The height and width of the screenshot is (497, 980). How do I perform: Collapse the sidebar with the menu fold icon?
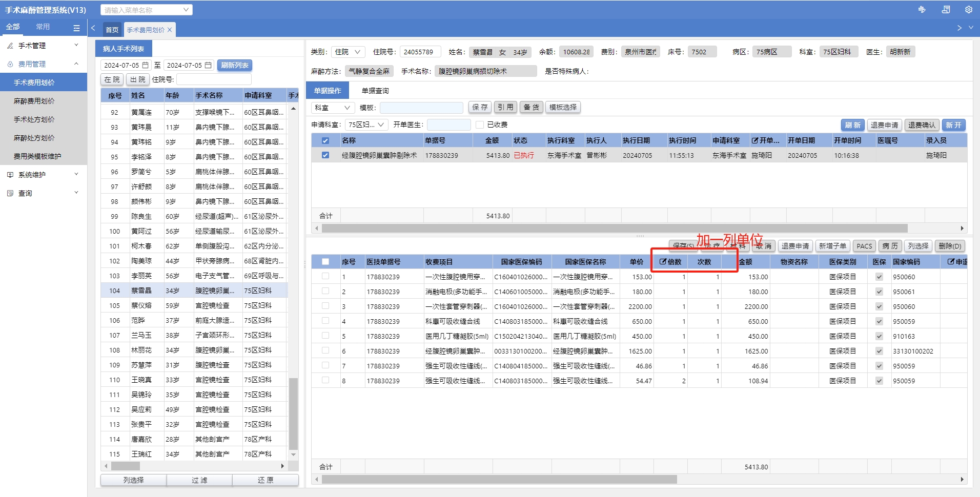coord(76,28)
